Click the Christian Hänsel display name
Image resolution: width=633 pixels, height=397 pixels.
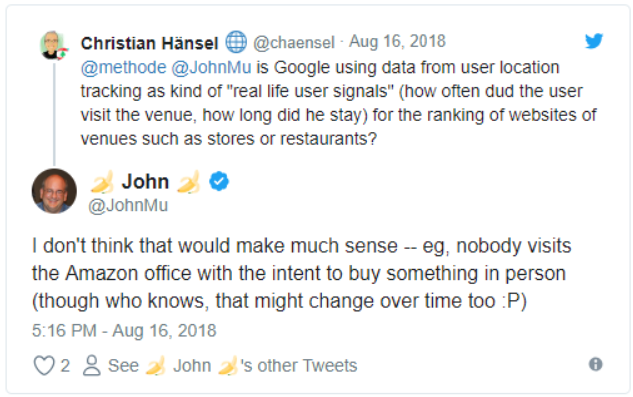(x=149, y=43)
